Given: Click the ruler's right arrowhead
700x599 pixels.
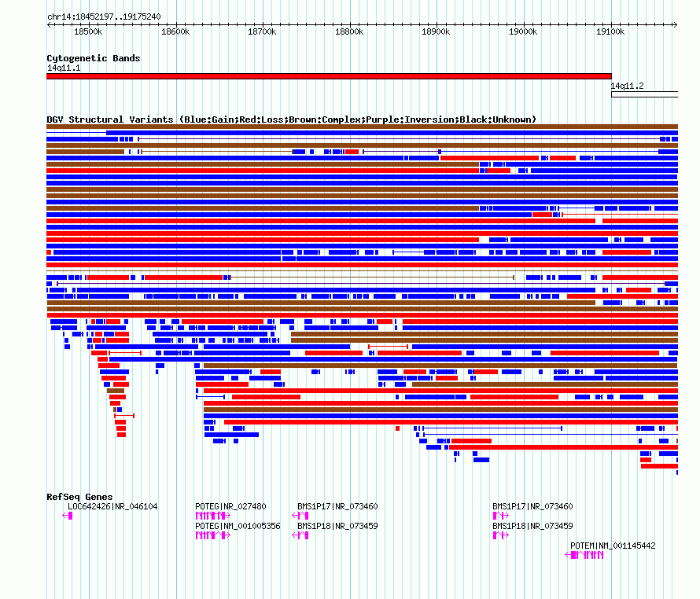Looking at the screenshot, I should 675,25.
